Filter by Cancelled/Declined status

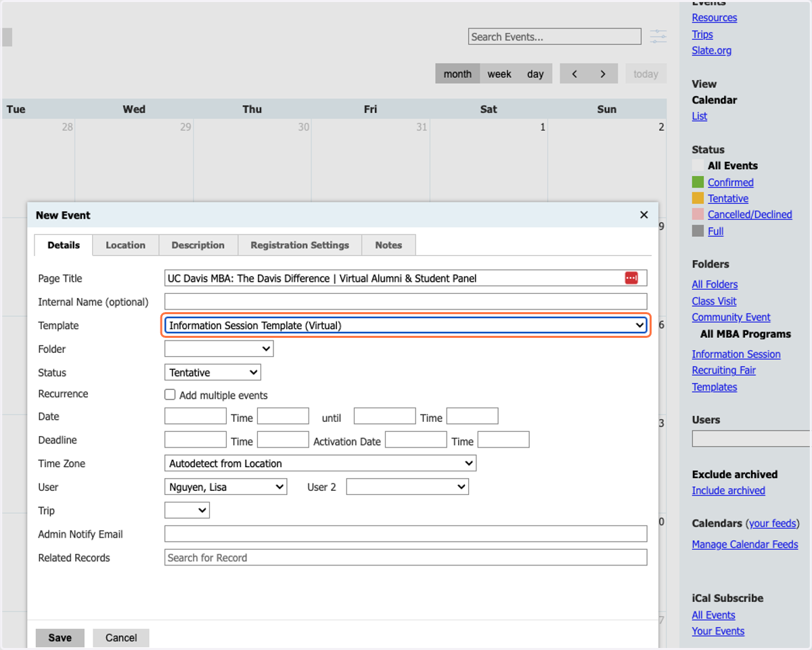point(750,215)
